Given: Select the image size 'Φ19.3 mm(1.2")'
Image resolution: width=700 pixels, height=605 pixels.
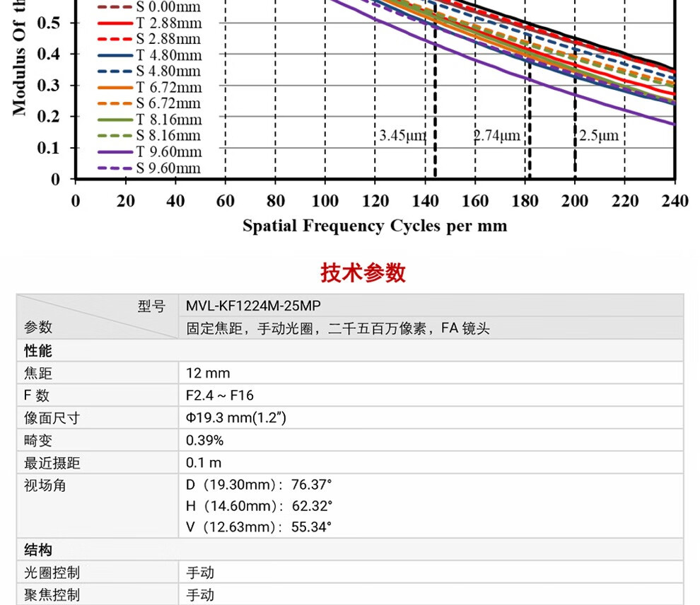Looking at the screenshot, I should click(235, 417).
